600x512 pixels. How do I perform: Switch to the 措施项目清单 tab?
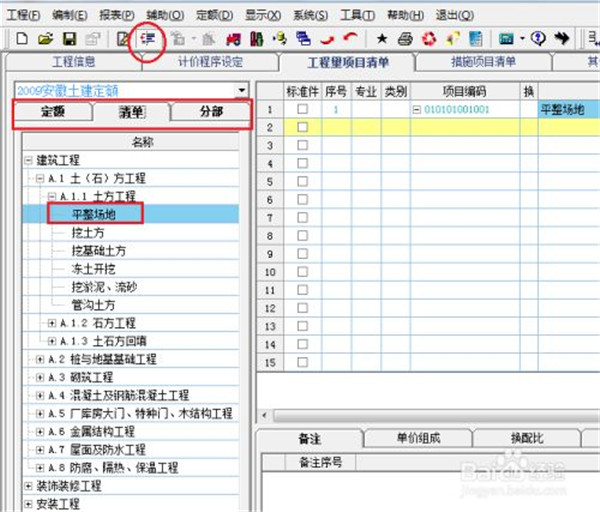[483, 62]
